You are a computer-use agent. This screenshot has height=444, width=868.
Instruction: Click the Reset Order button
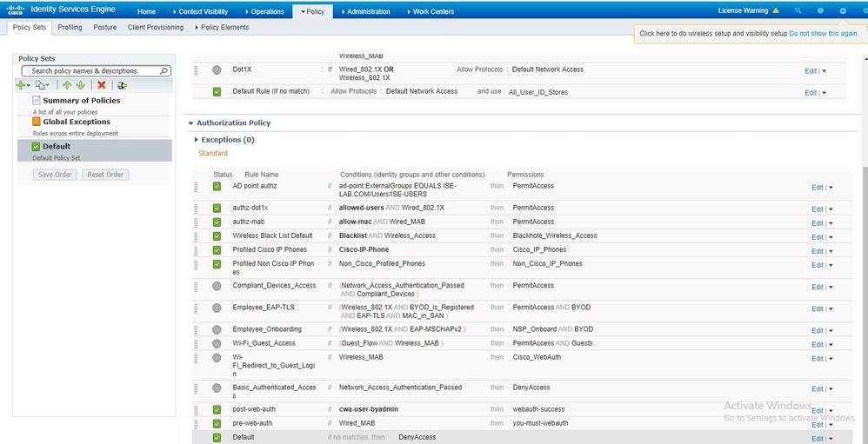105,175
